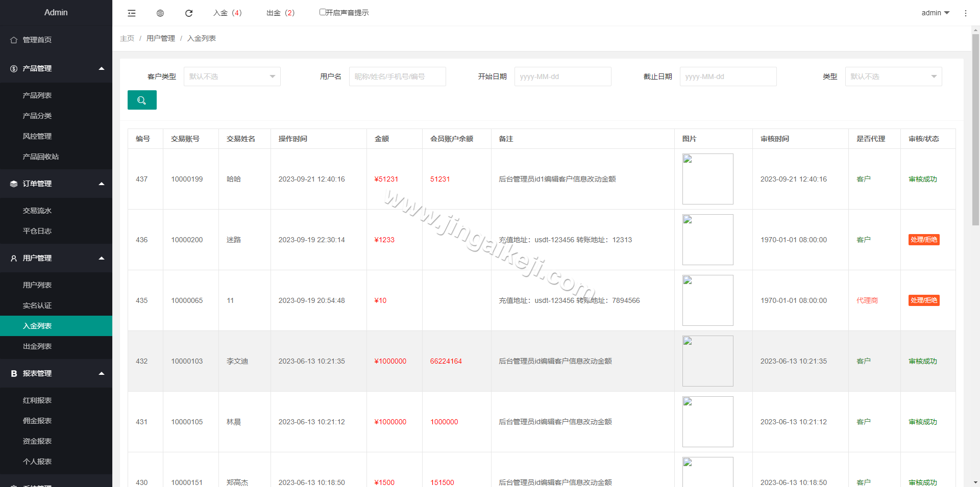Collapse the 报表管理 section chevron
The image size is (980, 487).
[x=101, y=373]
